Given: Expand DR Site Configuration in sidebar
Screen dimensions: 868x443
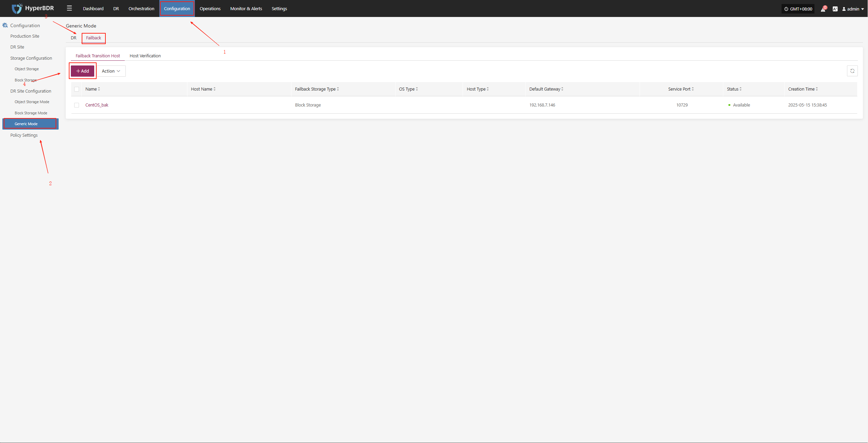Looking at the screenshot, I should 31,91.
